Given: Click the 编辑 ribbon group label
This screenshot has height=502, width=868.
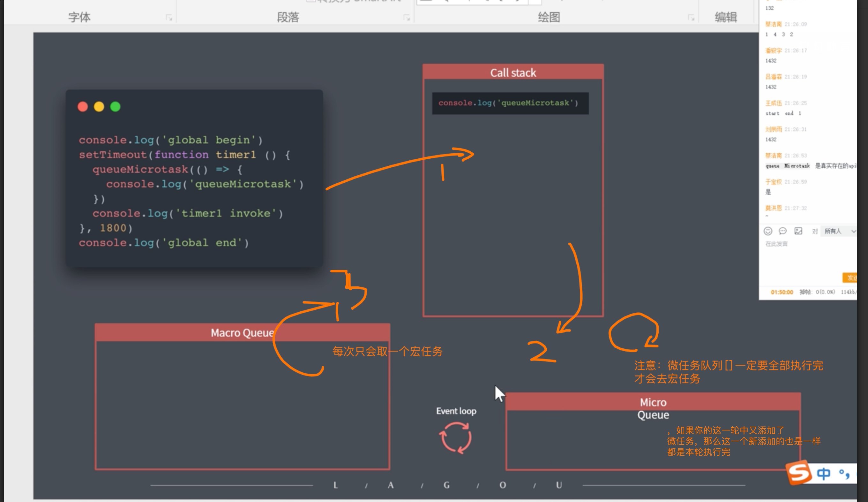Looking at the screenshot, I should pyautogui.click(x=726, y=17).
